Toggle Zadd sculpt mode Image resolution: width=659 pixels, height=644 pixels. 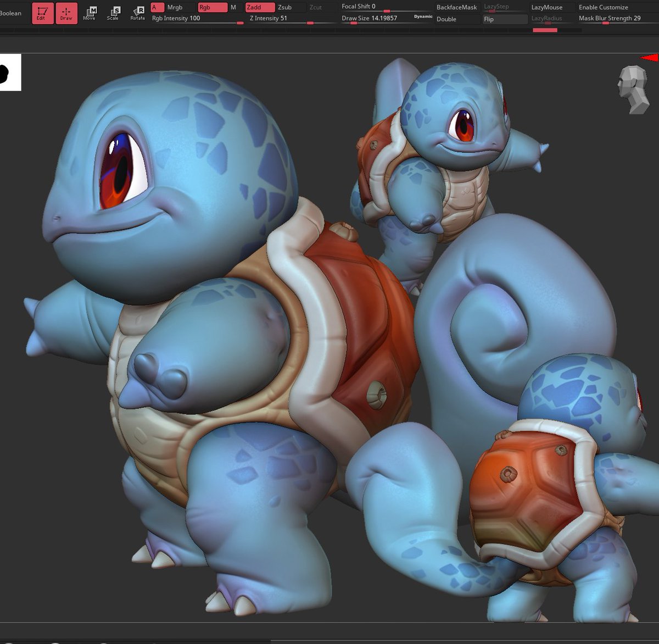(x=260, y=7)
